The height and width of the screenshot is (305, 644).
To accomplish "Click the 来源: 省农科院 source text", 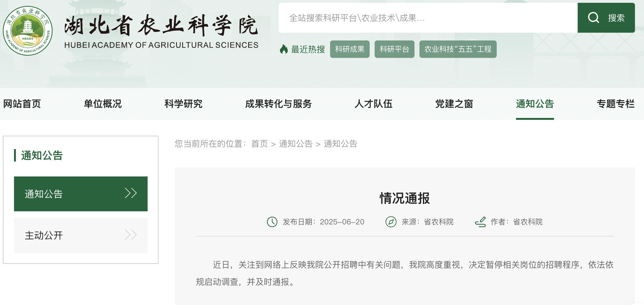I will pos(428,222).
